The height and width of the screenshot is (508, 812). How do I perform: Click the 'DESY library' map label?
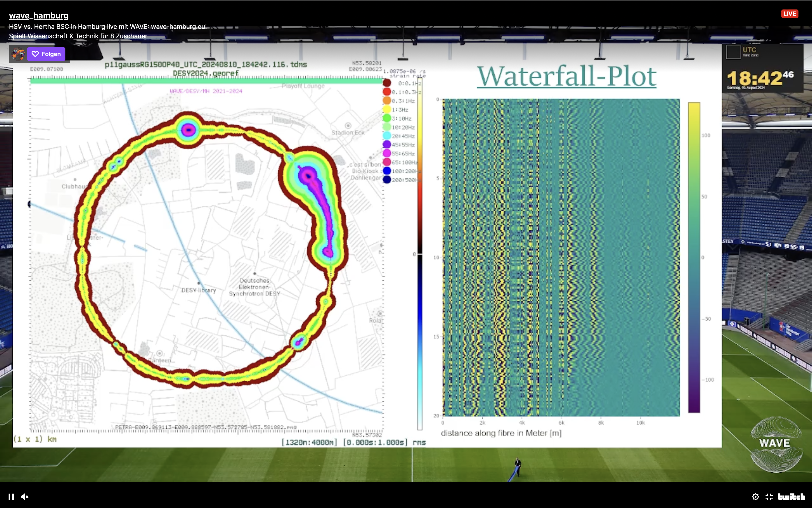(198, 290)
